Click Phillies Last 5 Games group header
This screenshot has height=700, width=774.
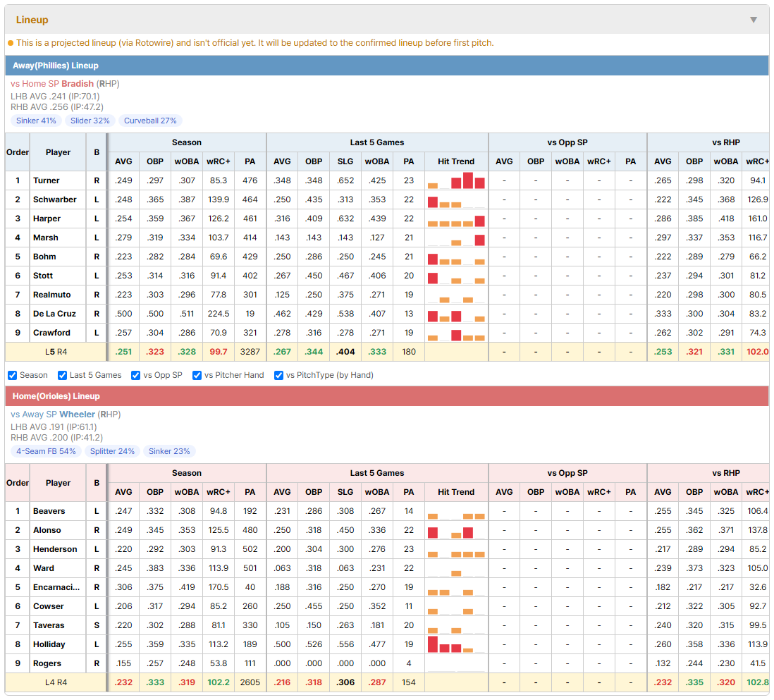[377, 142]
